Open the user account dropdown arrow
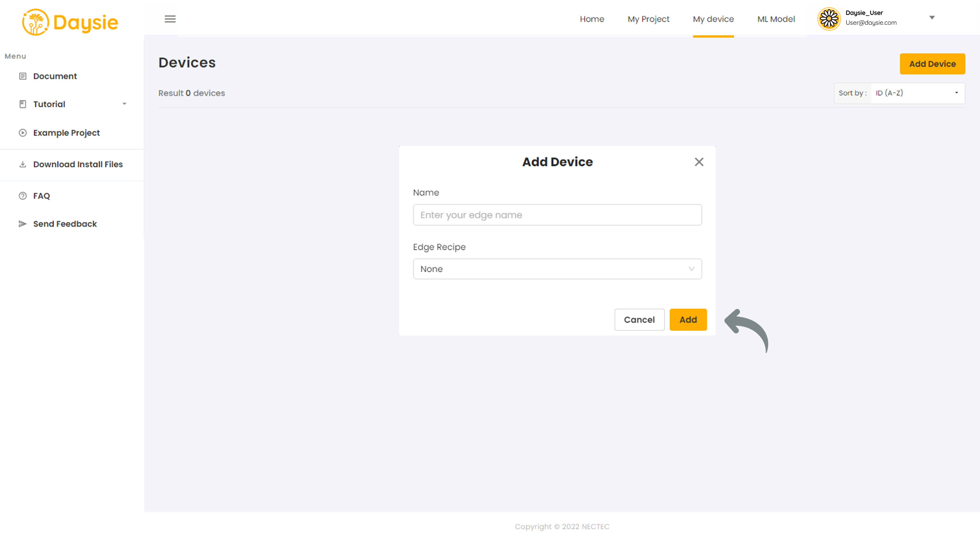This screenshot has width=980, height=539. click(932, 18)
